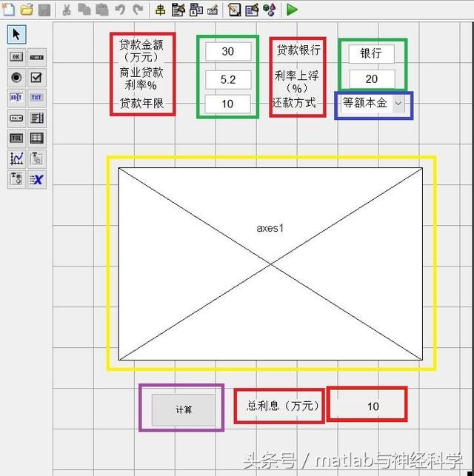Open the Tab Order Editor icon
The image size is (474, 476).
coord(196,10)
